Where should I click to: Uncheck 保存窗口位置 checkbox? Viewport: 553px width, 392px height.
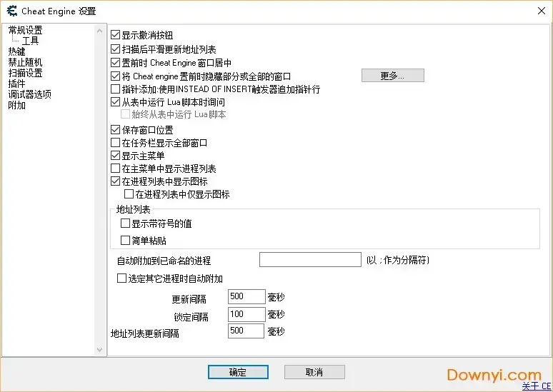(115, 130)
